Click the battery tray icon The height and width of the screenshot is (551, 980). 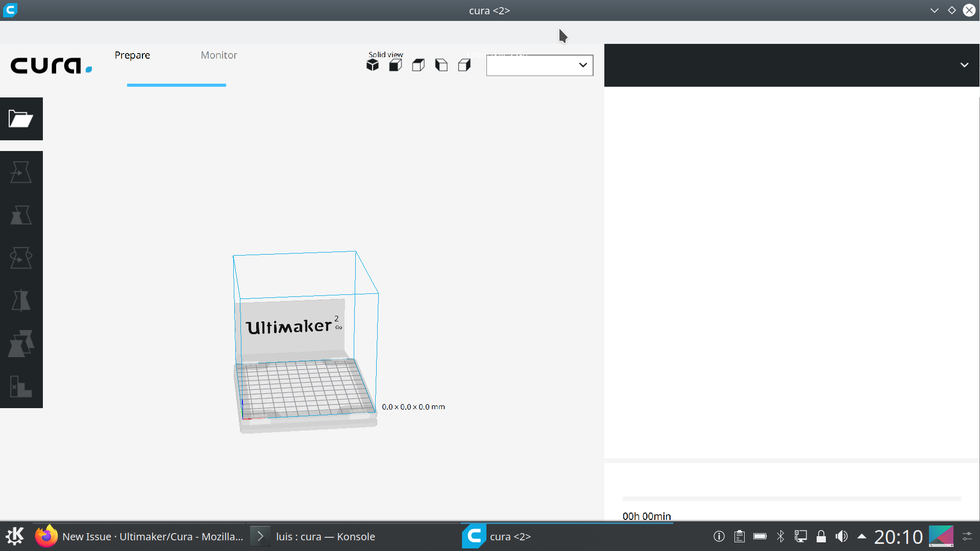pos(760,536)
